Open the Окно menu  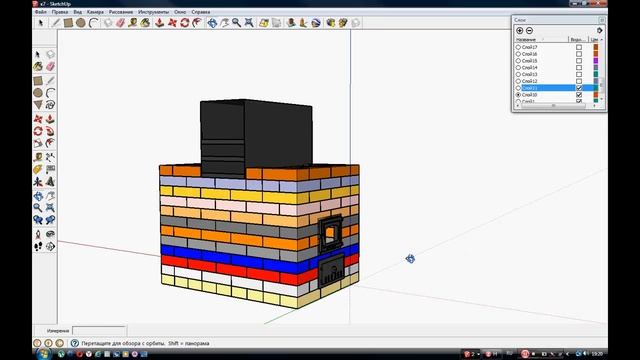click(x=180, y=12)
